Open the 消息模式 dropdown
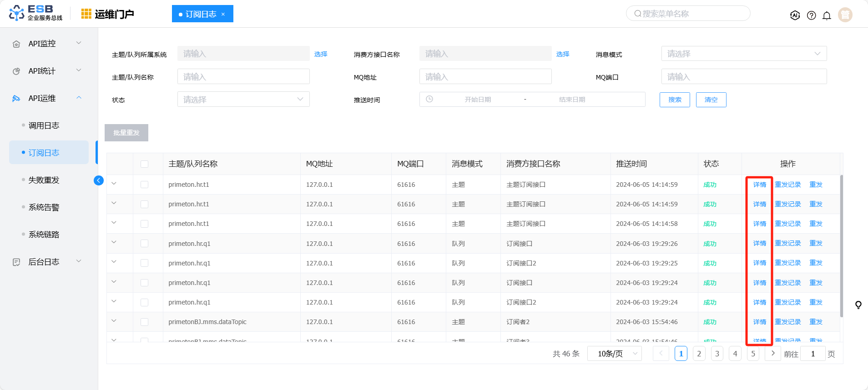 (743, 54)
